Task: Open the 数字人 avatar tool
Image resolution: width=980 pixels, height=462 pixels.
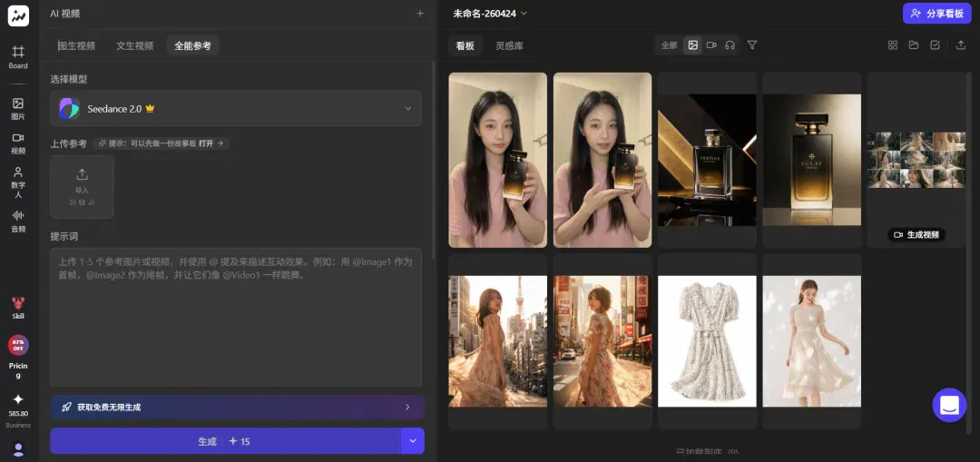Action: coord(18,182)
